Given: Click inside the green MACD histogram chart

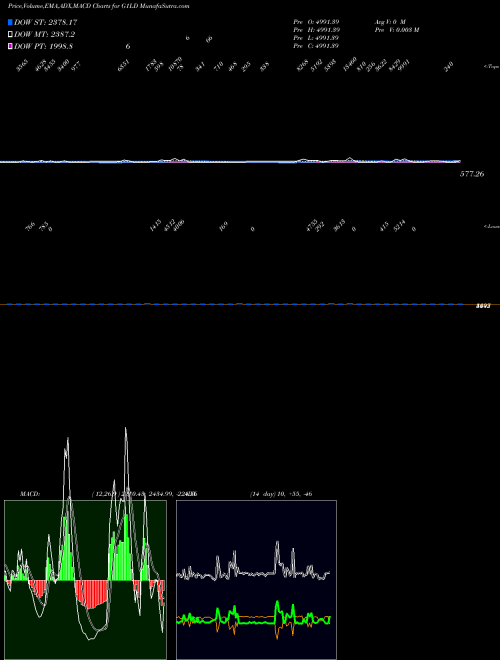Looking at the screenshot, I should (x=85, y=580).
